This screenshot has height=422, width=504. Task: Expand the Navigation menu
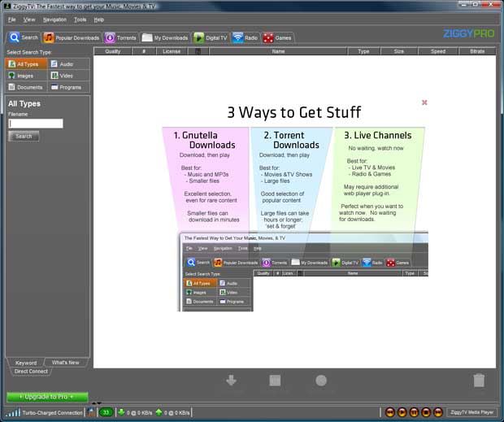coord(54,19)
